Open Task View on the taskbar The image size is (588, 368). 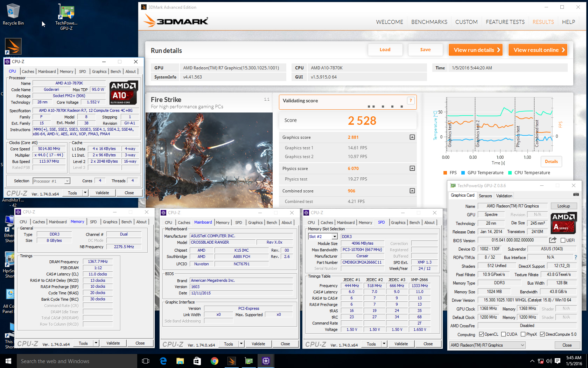[x=146, y=361]
